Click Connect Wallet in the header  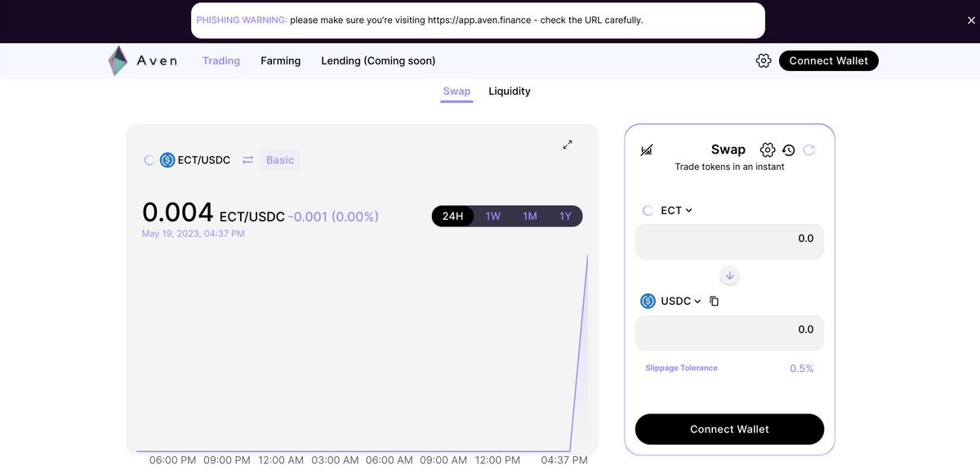pos(829,60)
